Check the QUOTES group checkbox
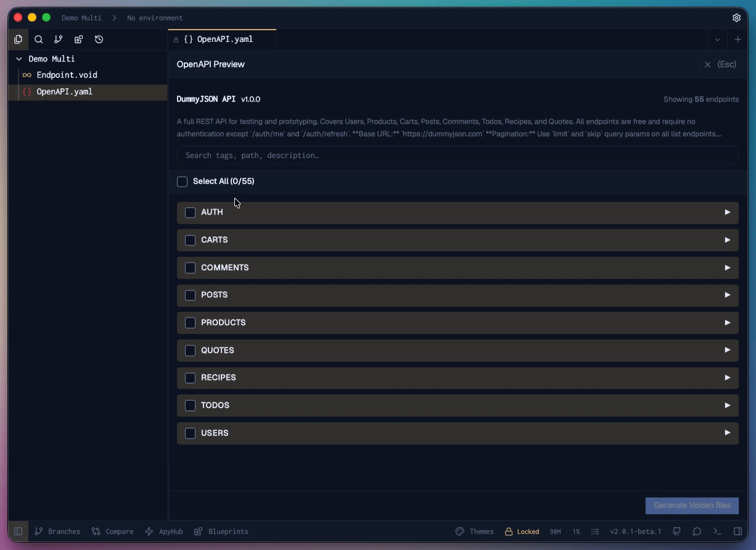Image resolution: width=756 pixels, height=550 pixels. 190,350
